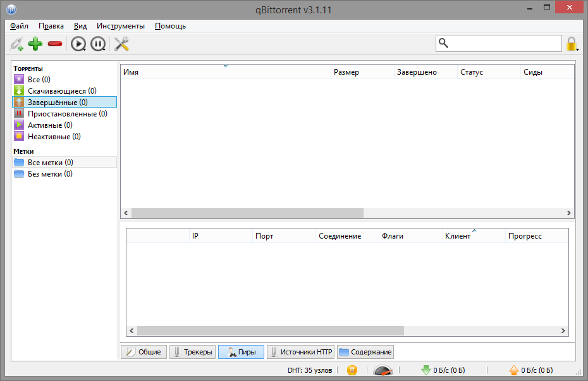Image resolution: width=588 pixels, height=381 pixels.
Task: Click the green download speed arrow icon
Action: tap(426, 370)
